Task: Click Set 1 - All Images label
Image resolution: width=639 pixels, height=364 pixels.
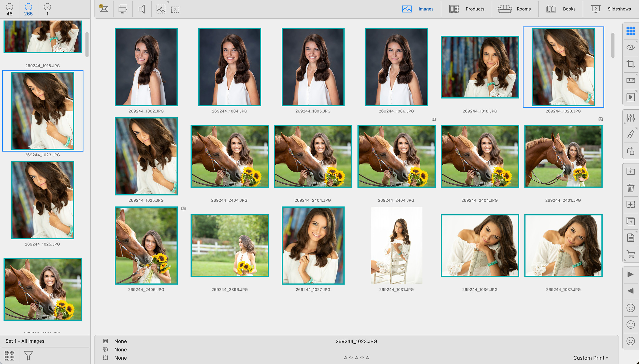Action: tap(25, 341)
